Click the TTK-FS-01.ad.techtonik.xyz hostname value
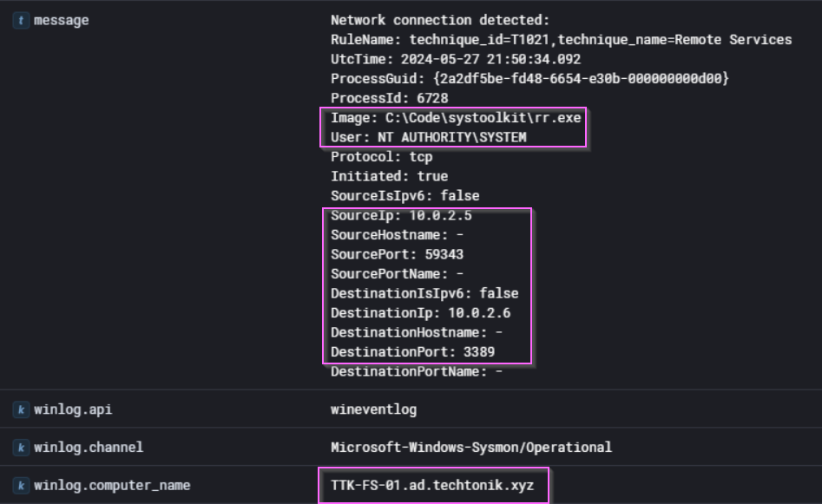Viewport: 822px width, 504px height. [x=432, y=486]
